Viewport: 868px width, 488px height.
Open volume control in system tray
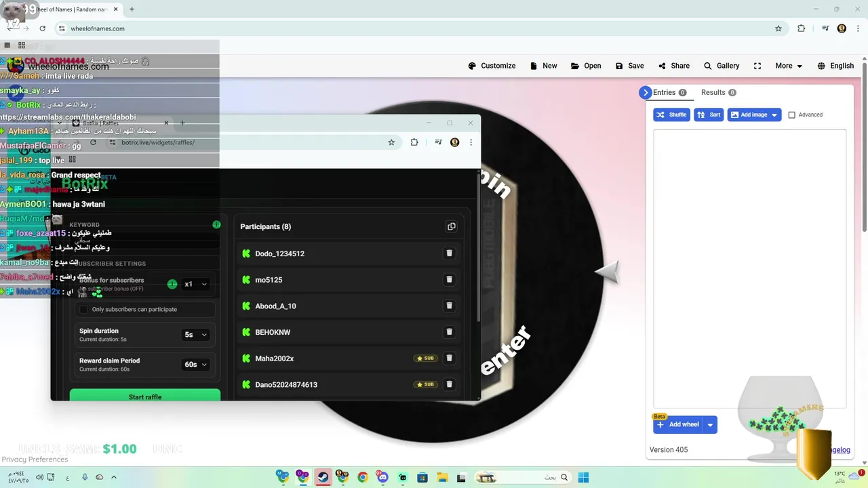(40, 477)
